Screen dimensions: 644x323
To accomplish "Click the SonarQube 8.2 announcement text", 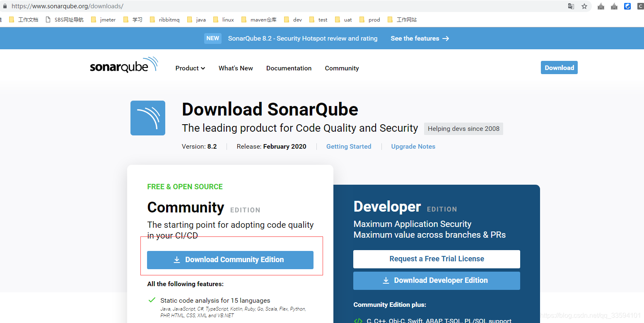I will 303,39.
